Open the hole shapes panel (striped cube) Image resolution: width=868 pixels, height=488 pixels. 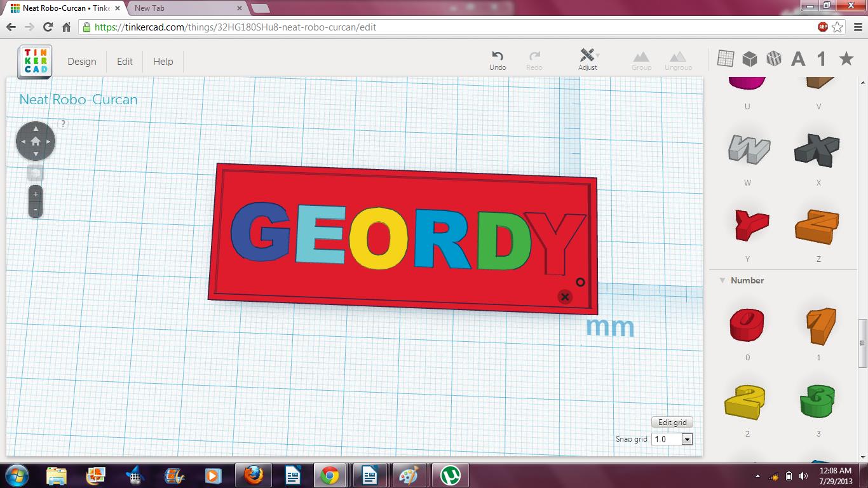pyautogui.click(x=774, y=58)
